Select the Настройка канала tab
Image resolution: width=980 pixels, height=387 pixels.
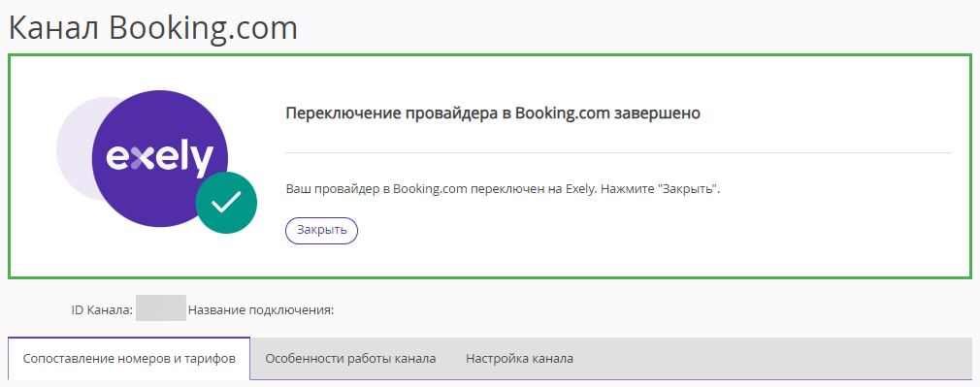click(519, 359)
